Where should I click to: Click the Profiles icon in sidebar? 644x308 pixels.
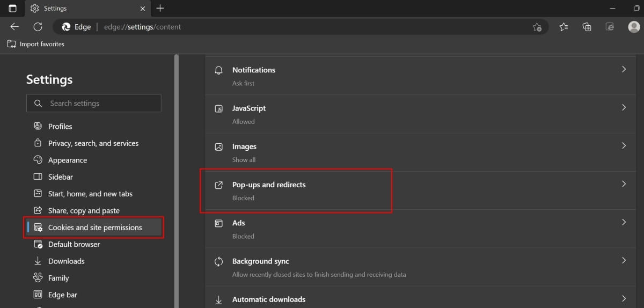pyautogui.click(x=38, y=126)
